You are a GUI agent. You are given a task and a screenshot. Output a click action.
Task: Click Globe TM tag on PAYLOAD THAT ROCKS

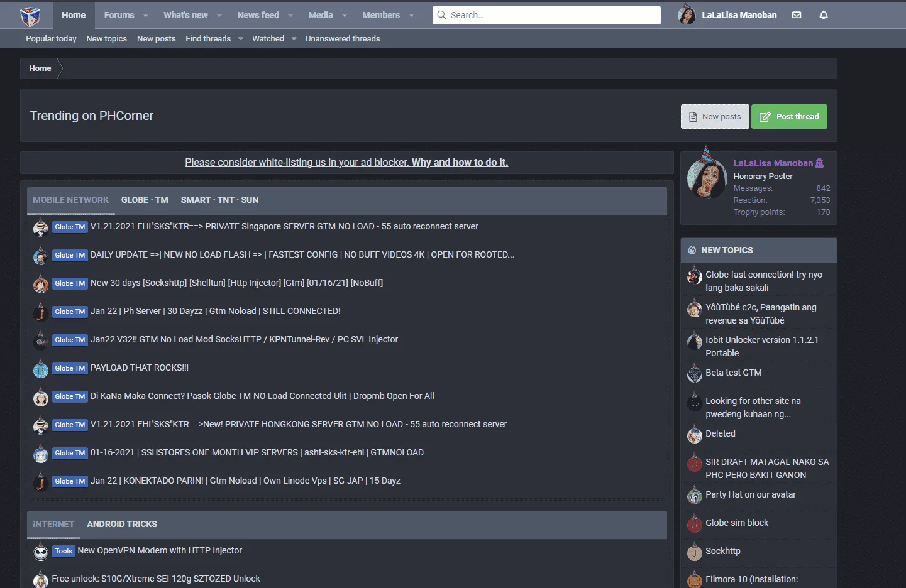[x=70, y=368]
